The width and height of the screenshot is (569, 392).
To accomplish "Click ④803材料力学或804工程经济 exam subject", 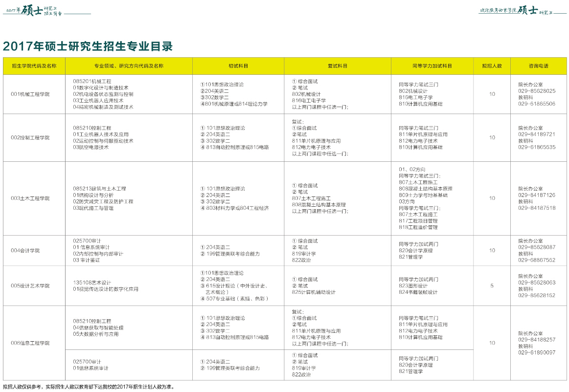I will click(x=234, y=208).
